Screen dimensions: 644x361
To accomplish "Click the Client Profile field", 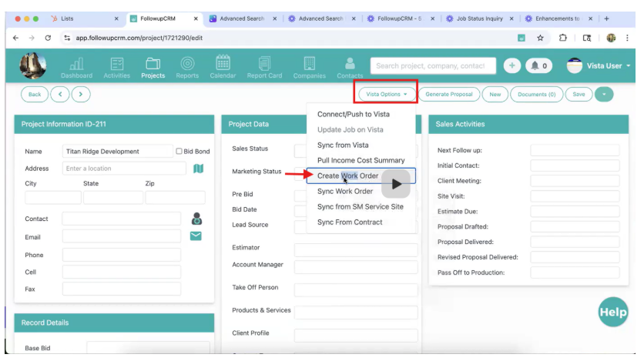I will coord(356,335).
